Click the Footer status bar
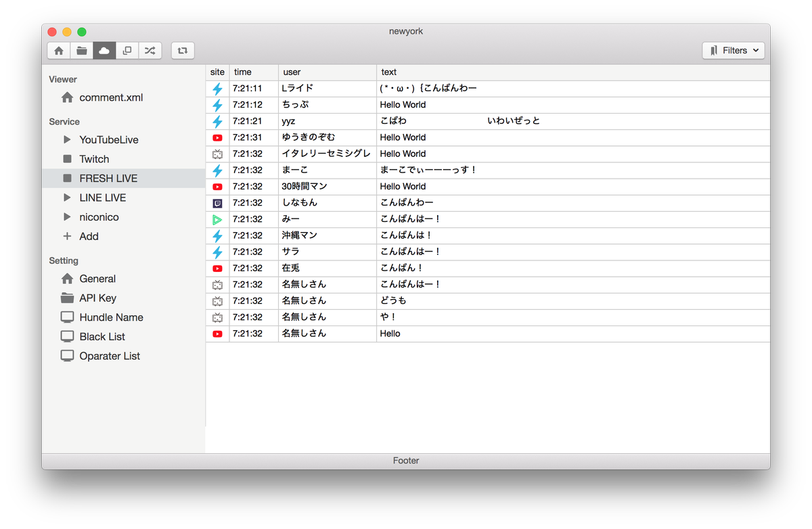This screenshot has height=529, width=812. (x=406, y=461)
